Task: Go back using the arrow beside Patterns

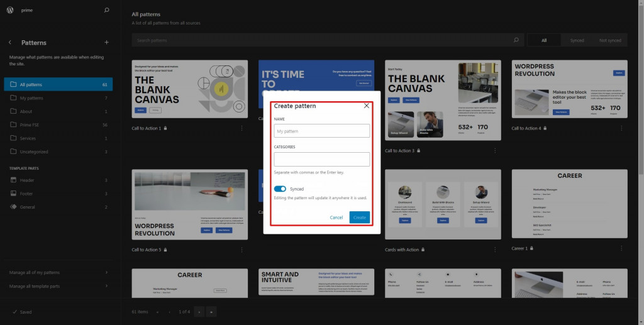Action: coord(10,42)
